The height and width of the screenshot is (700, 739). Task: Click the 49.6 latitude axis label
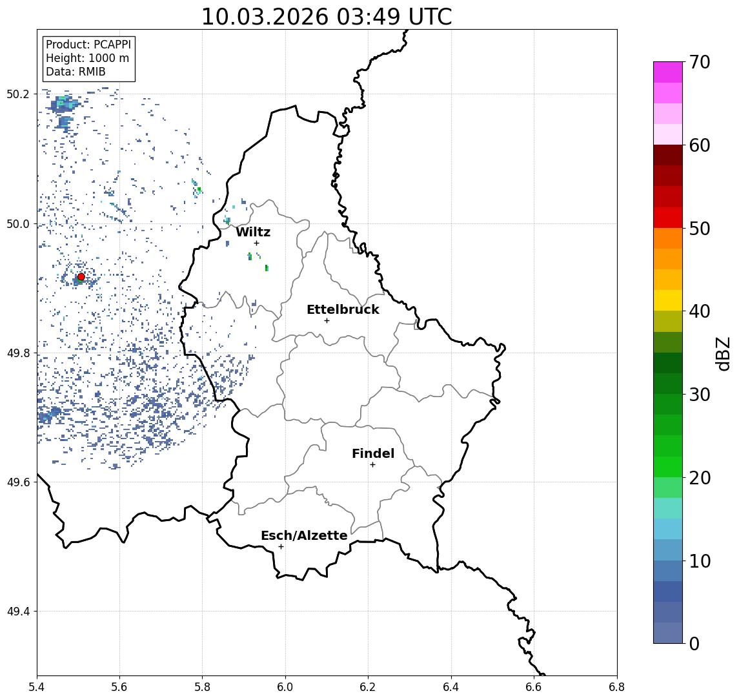pyautogui.click(x=18, y=482)
